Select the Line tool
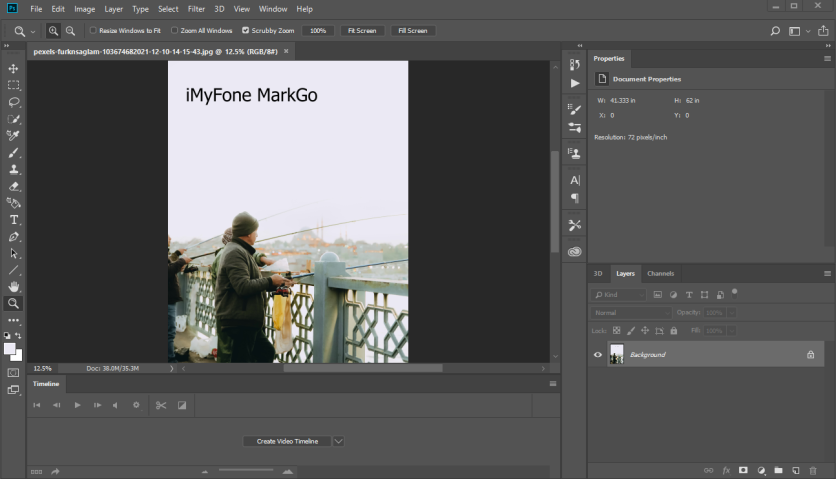Image resolution: width=836 pixels, height=479 pixels. click(13, 270)
